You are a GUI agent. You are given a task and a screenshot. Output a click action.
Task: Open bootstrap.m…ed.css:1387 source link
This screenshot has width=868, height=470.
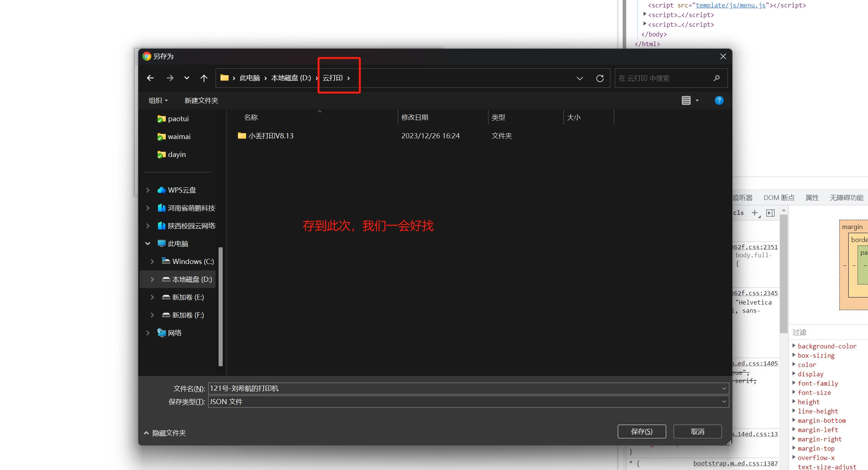pyautogui.click(x=735, y=463)
